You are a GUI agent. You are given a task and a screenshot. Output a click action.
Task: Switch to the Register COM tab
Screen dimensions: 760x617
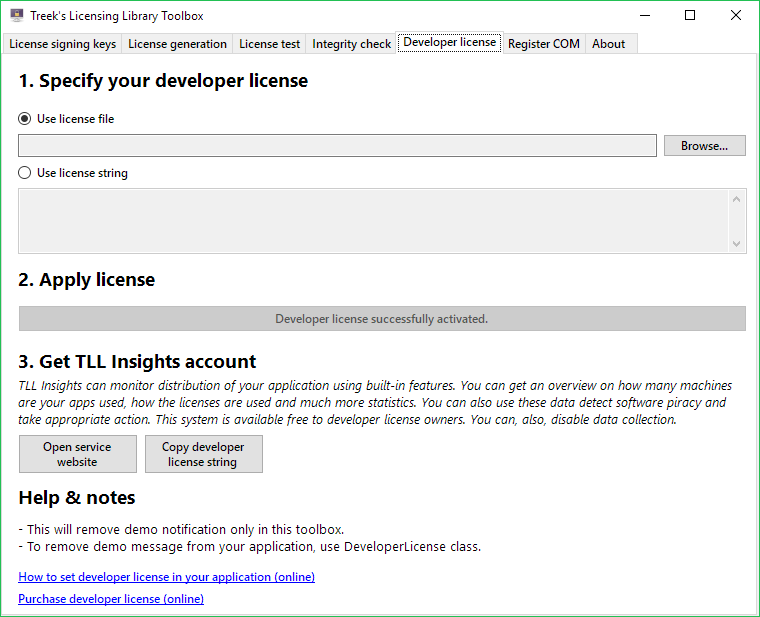click(544, 44)
